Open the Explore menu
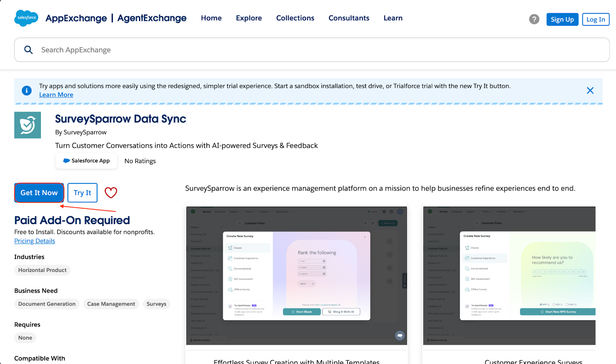The width and height of the screenshot is (616, 364). 249,18
